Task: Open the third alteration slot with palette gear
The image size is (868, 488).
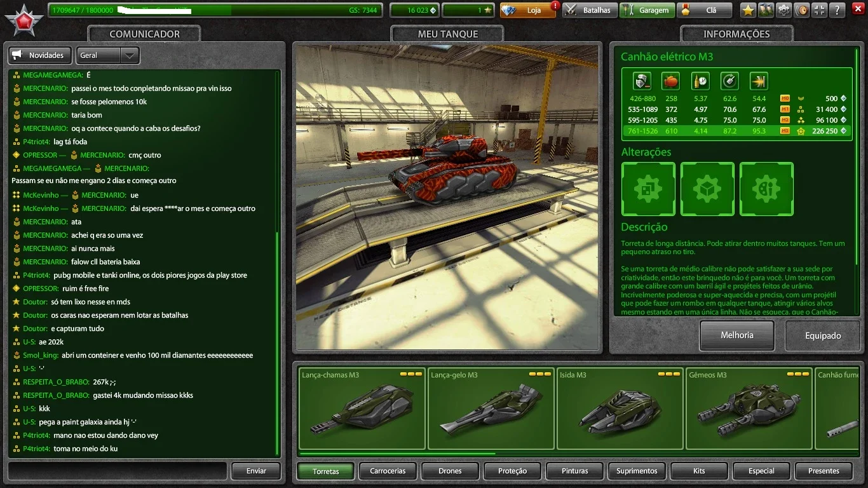Action: point(766,189)
